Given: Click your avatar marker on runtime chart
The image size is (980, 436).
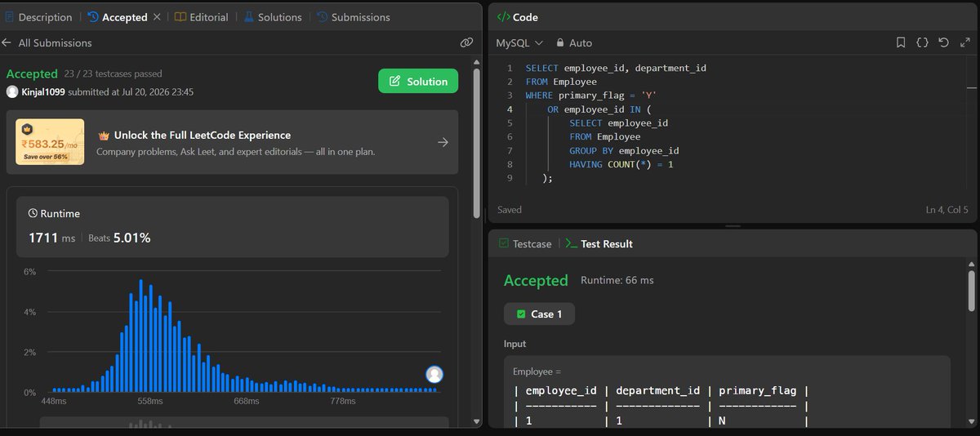Looking at the screenshot, I should (x=435, y=374).
